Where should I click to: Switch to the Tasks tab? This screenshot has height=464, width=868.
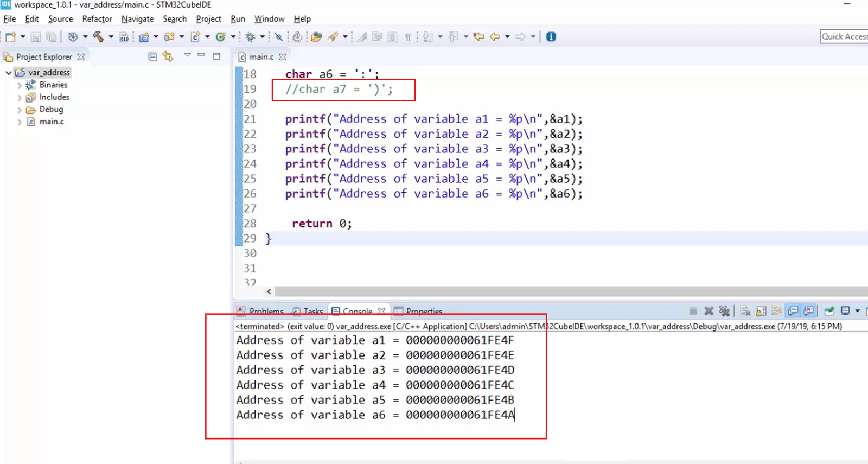308,311
